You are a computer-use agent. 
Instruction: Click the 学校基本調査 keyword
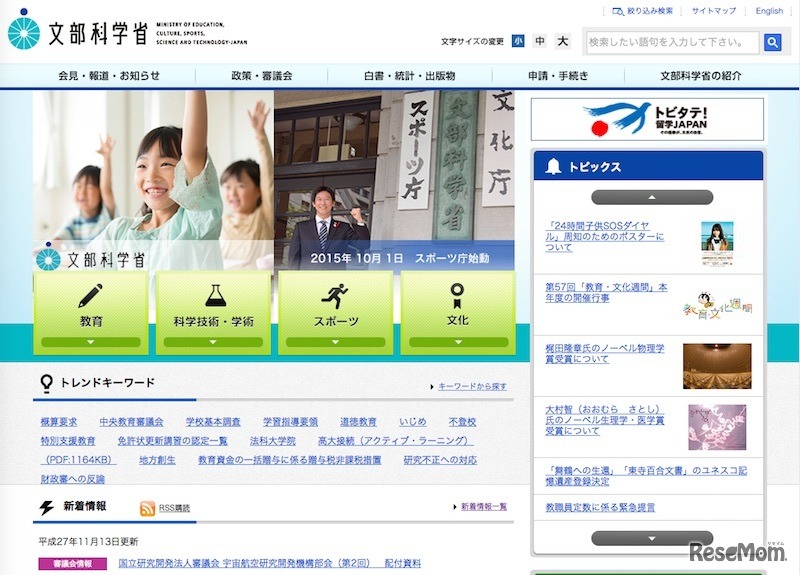[x=213, y=422]
